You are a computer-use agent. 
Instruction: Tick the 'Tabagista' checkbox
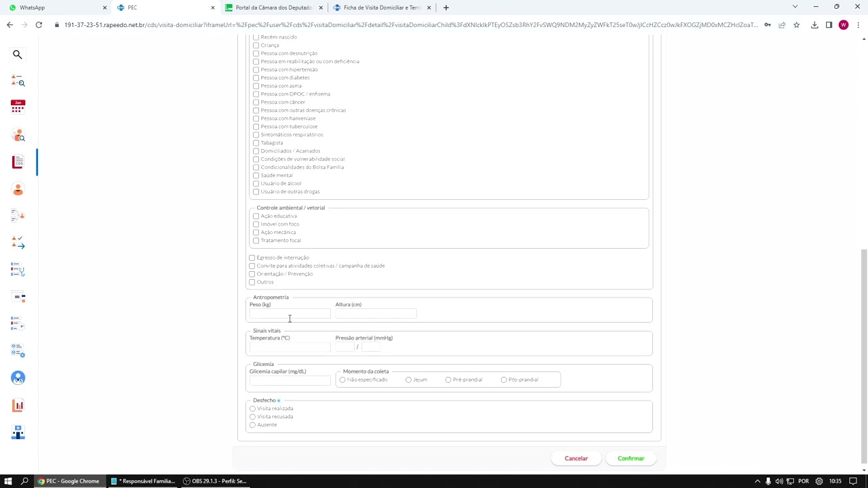click(x=256, y=143)
